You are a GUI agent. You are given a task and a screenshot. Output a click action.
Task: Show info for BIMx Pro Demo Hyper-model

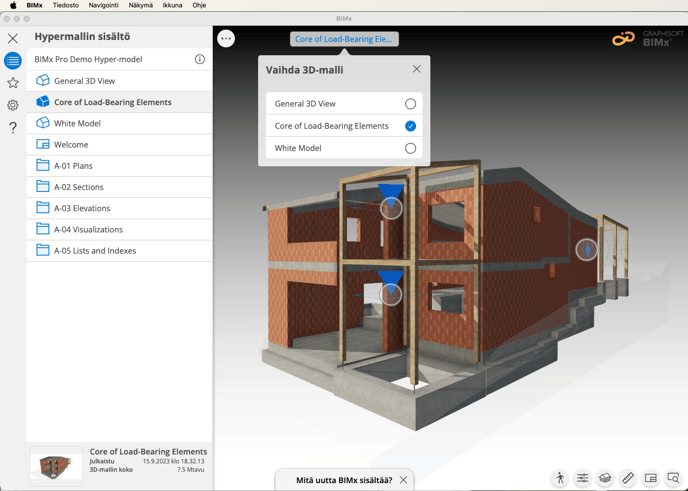point(200,59)
